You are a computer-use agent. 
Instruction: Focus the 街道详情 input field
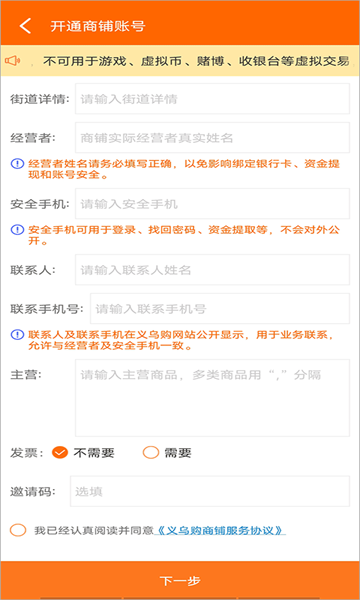[x=212, y=99]
